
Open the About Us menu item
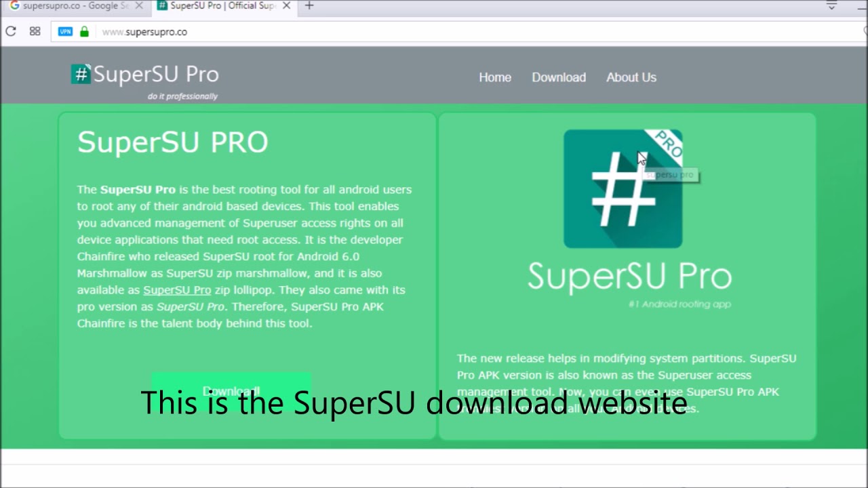[631, 77]
